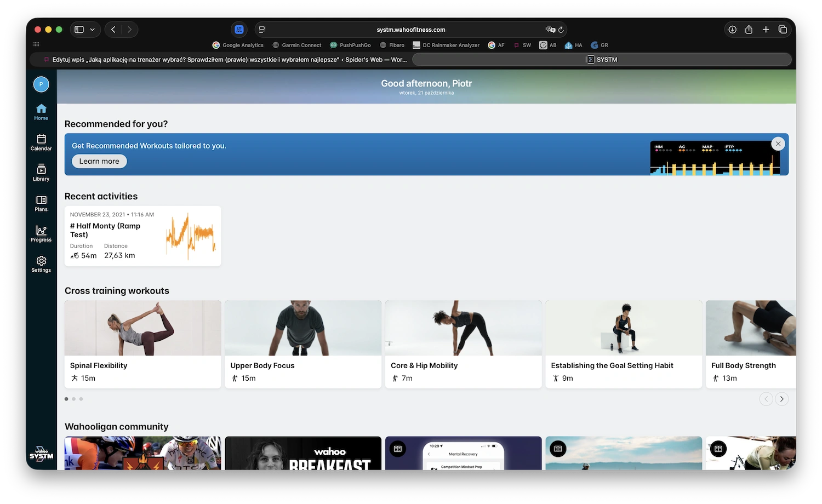Screen dimensions: 822x504
Task: View the Progress charts page
Action: (41, 233)
